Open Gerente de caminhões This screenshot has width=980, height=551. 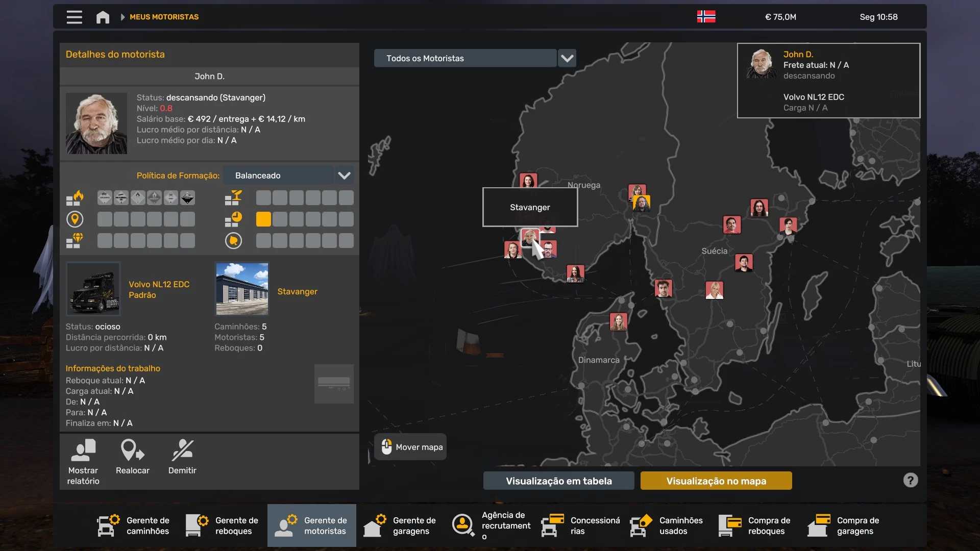134,525
